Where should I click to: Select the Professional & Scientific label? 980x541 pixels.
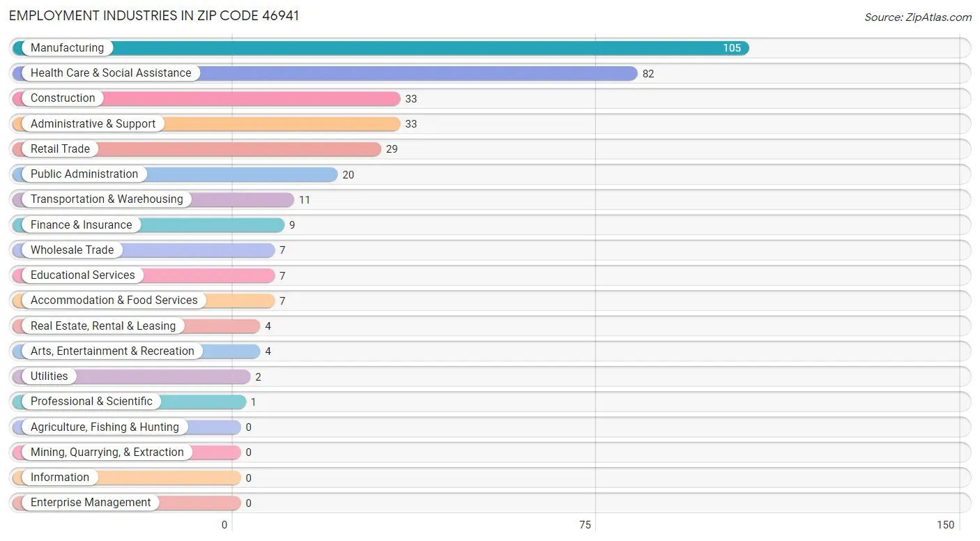pyautogui.click(x=91, y=401)
